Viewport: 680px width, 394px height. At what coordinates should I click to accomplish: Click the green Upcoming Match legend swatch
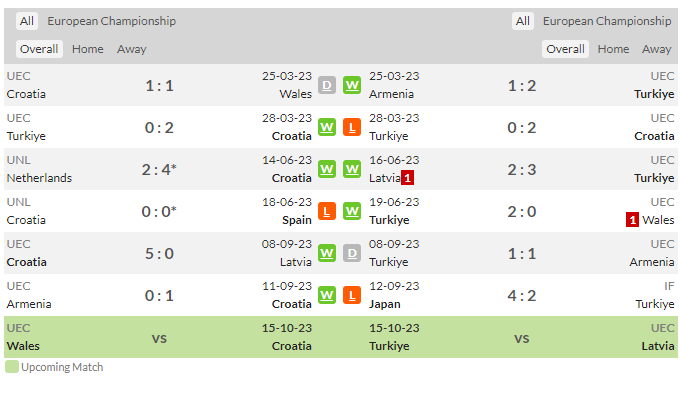[12, 367]
